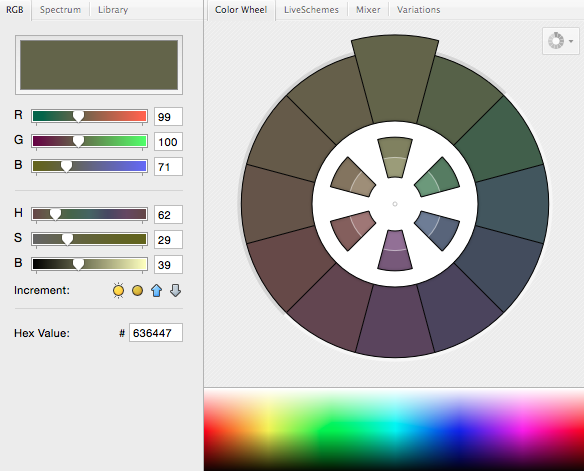This screenshot has height=471, width=584.
Task: Click the Hue slider handle
Action: [55, 214]
